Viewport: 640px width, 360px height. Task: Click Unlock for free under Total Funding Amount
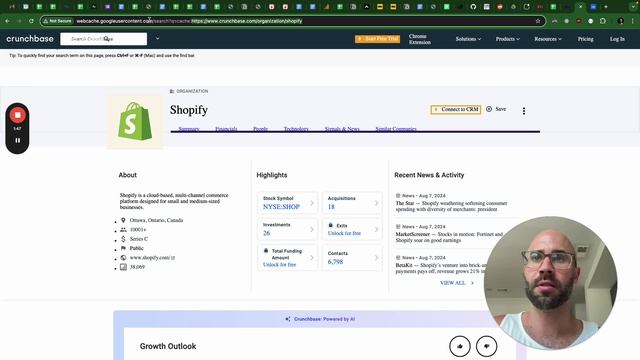pyautogui.click(x=279, y=264)
